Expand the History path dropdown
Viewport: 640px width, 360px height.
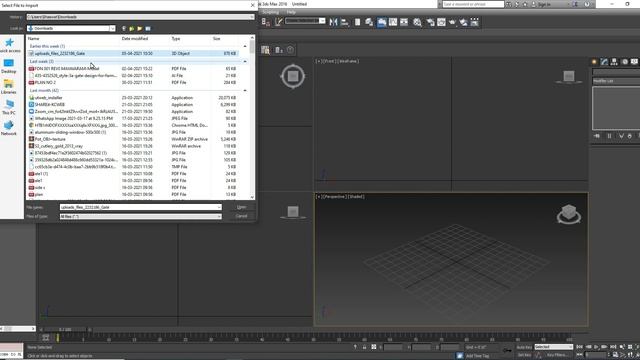point(252,17)
